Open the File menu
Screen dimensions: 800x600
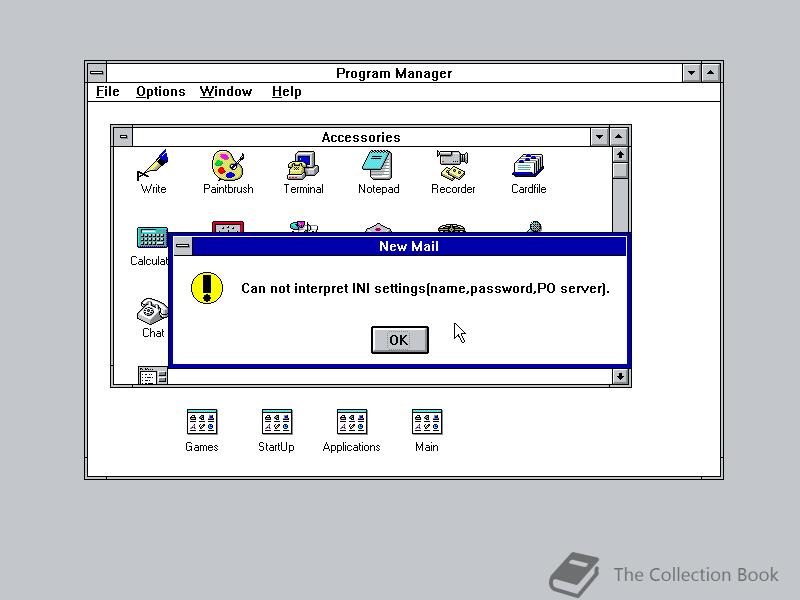108,92
